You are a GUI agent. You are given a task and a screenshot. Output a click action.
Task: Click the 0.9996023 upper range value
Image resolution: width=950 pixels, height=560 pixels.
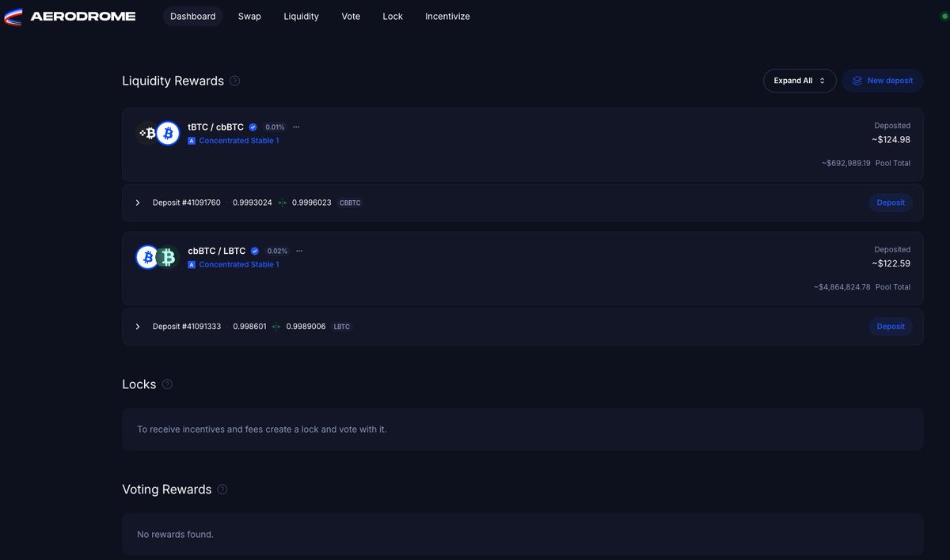point(312,202)
